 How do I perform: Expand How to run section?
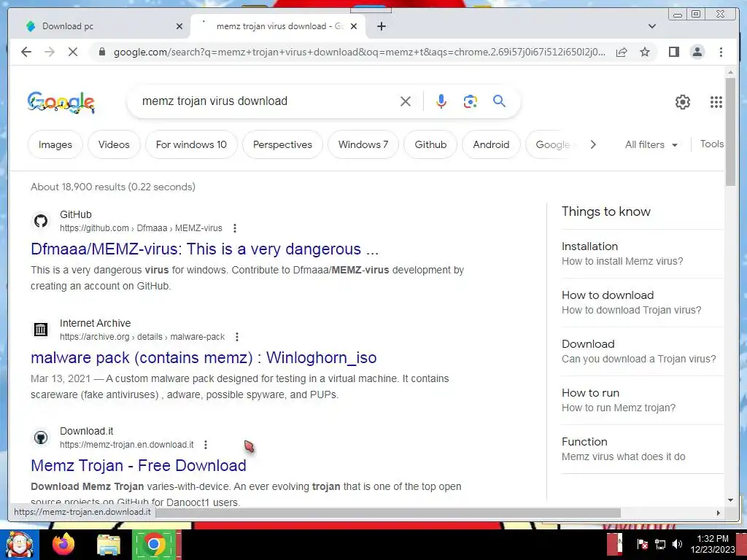coord(642,400)
